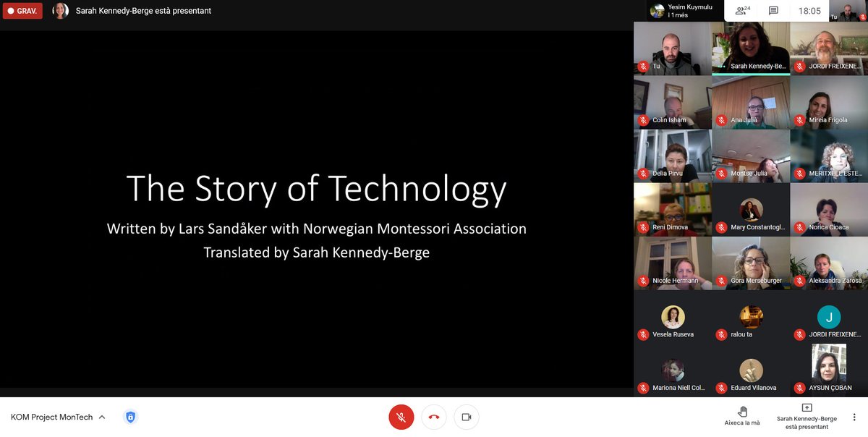Click muted mic icon on Aleksandra Zarosa tile

coord(799,281)
